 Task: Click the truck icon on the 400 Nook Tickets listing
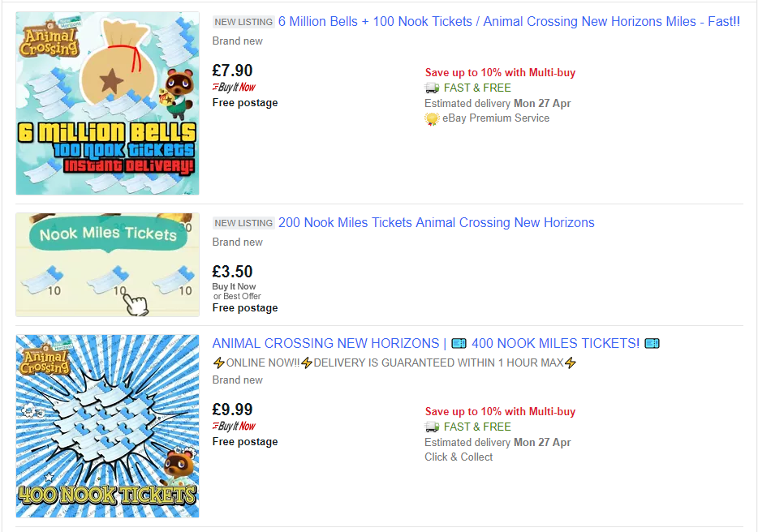(432, 427)
